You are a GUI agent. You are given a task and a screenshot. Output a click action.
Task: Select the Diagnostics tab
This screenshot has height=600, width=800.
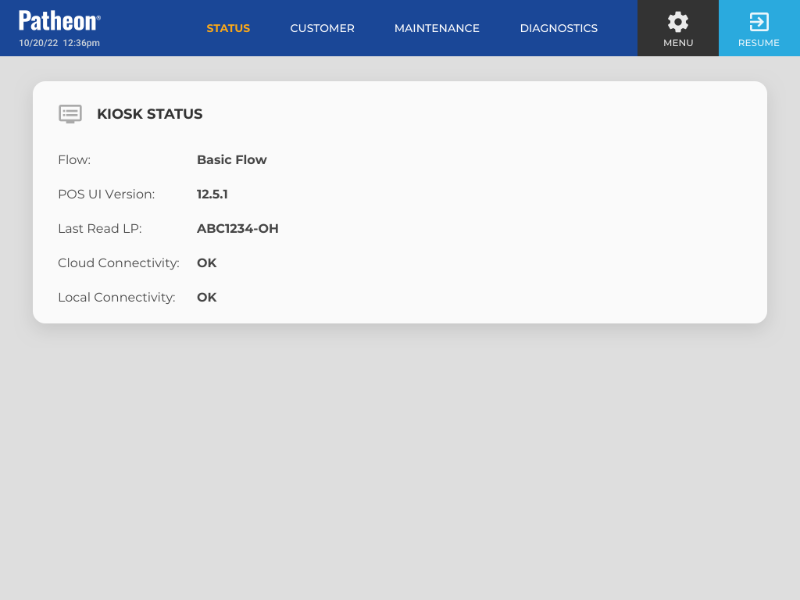pos(558,28)
